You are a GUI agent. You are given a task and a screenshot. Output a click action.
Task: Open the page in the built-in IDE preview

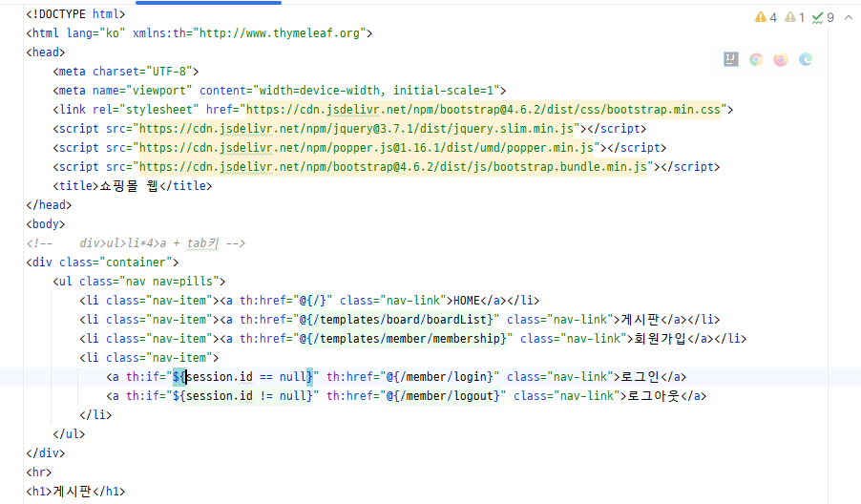pyautogui.click(x=731, y=59)
